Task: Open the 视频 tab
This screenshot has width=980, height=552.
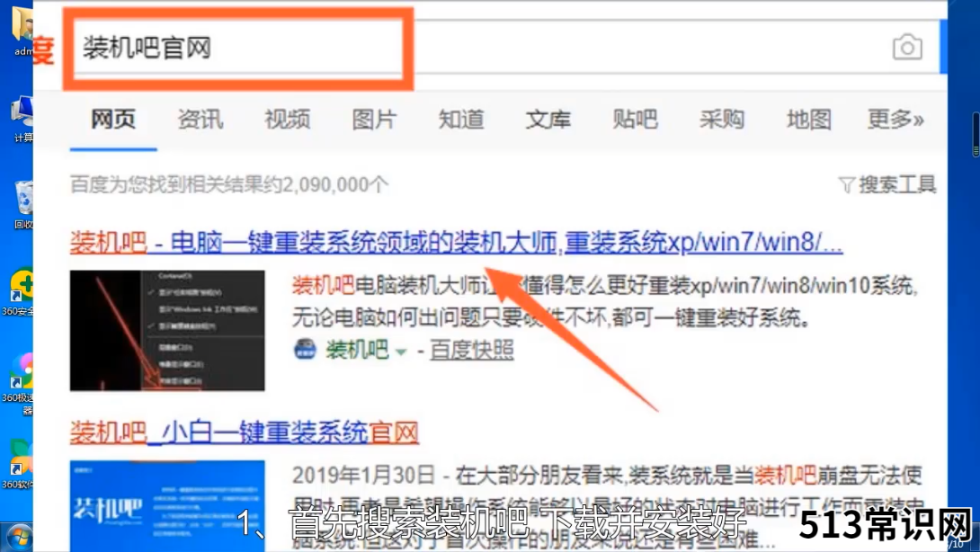Action: [287, 119]
